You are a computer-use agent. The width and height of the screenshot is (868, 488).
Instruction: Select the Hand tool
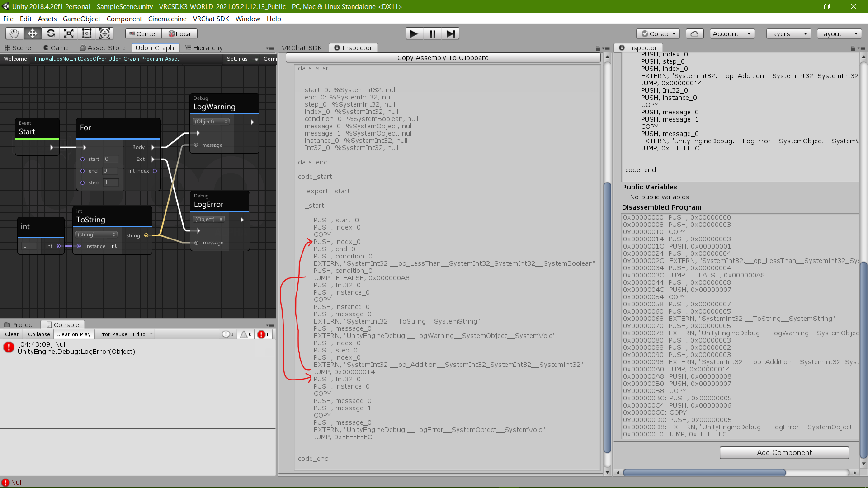click(x=14, y=33)
